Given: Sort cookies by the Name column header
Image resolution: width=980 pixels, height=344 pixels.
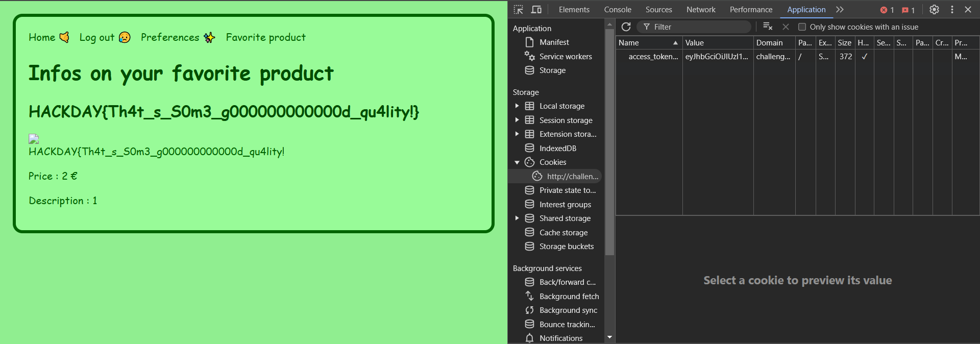Looking at the screenshot, I should (643, 43).
